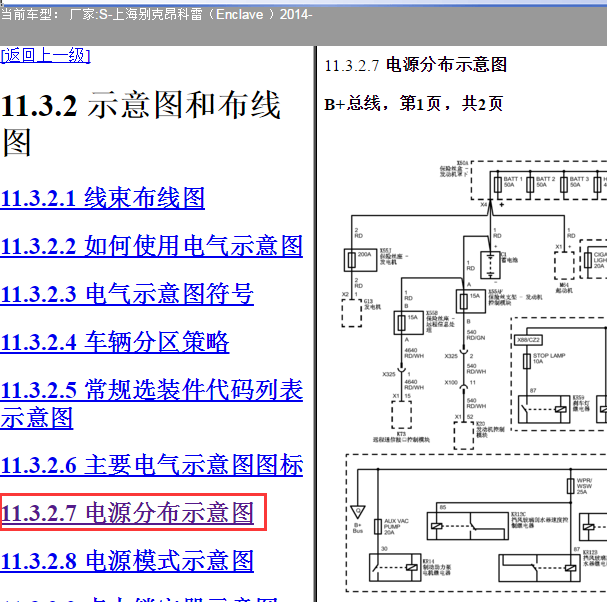The width and height of the screenshot is (607, 602).
Task: Click the K20 engine control module box
Action: [464, 435]
